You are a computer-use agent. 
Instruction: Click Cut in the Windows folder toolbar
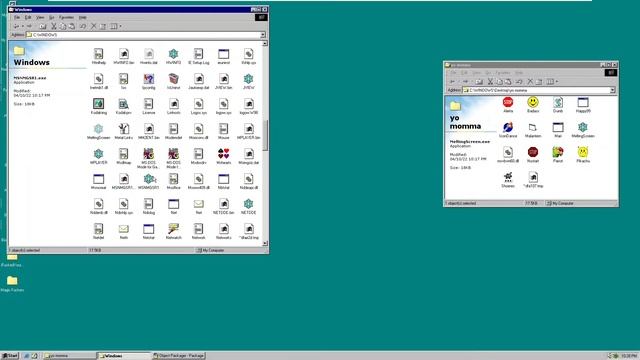53,26
